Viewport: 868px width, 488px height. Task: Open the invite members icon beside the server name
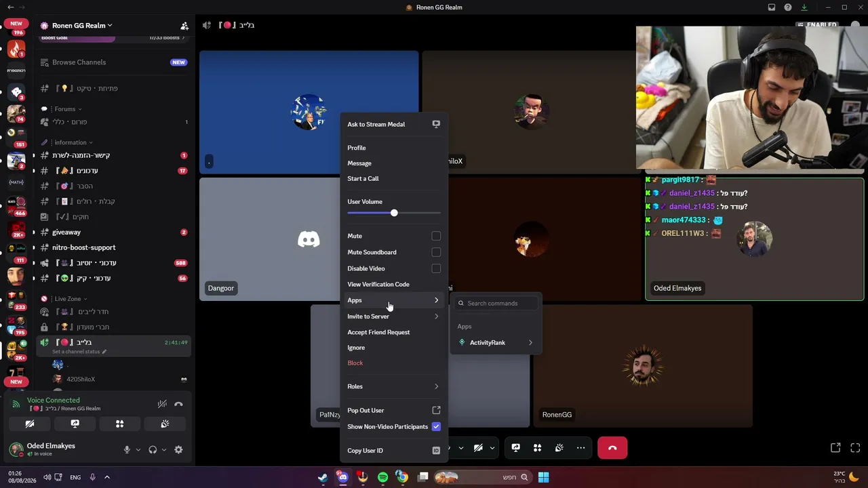click(x=184, y=26)
